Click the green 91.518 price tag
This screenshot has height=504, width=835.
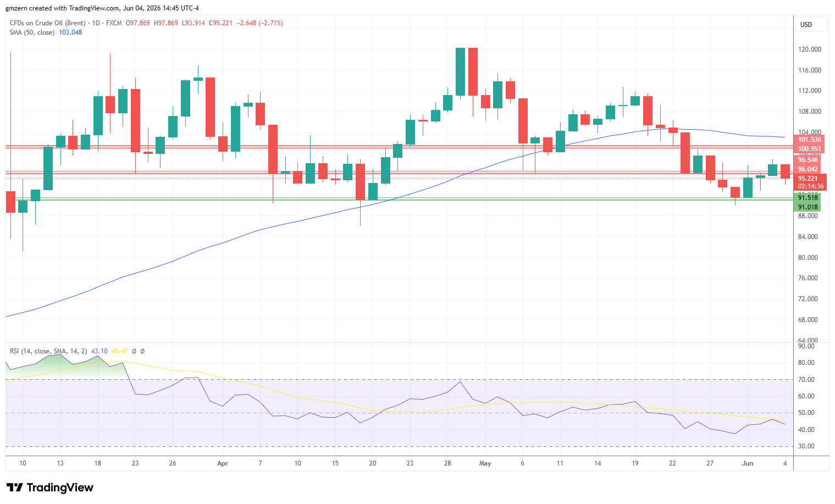(808, 198)
